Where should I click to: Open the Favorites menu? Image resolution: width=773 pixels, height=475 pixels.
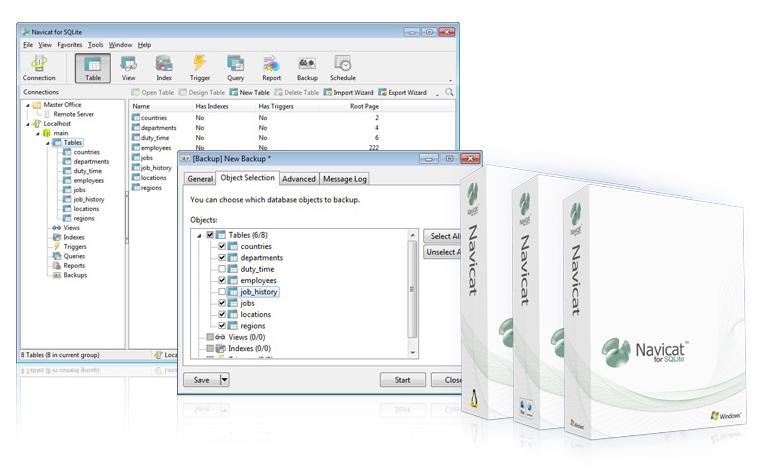tap(70, 45)
